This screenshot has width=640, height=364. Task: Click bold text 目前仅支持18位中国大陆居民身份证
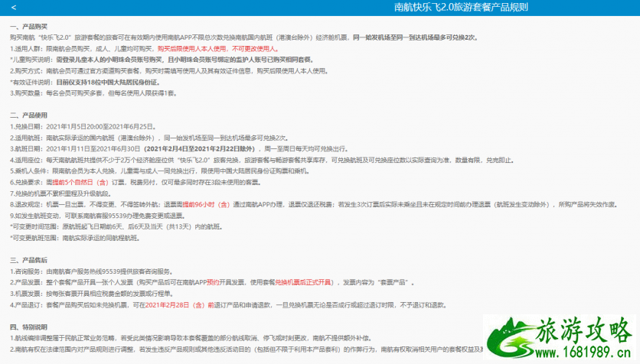[x=108, y=82]
